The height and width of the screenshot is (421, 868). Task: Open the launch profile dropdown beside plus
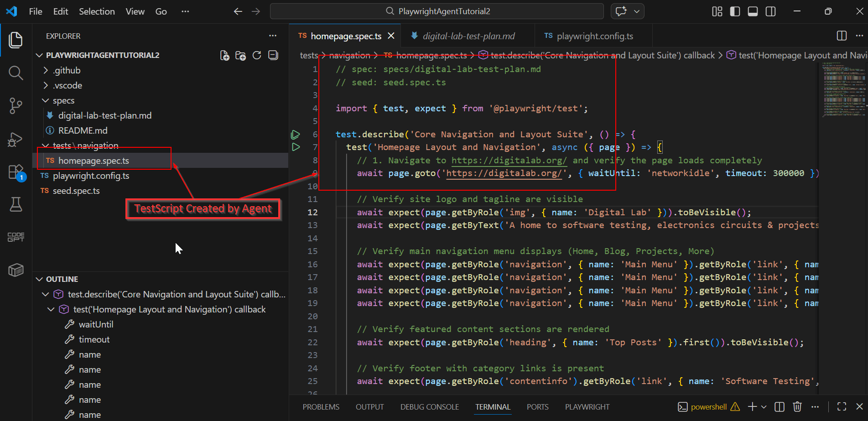(x=764, y=407)
